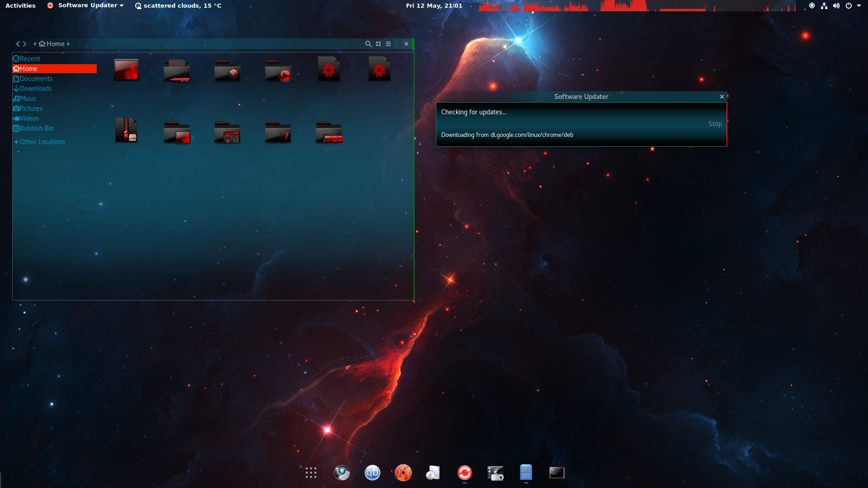868x488 pixels.
Task: Open the GNOME screenshot tool in the dock
Action: (x=495, y=473)
